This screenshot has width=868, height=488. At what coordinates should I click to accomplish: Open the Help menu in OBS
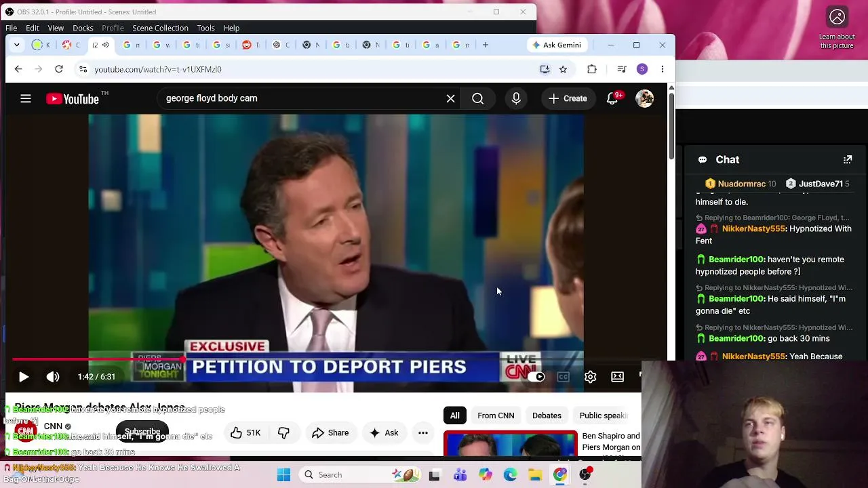pos(231,28)
